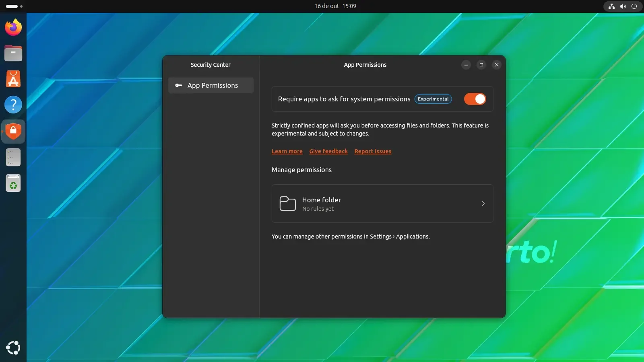Click the key icon beside App Permissions
Image resolution: width=644 pixels, height=362 pixels.
[x=179, y=85]
